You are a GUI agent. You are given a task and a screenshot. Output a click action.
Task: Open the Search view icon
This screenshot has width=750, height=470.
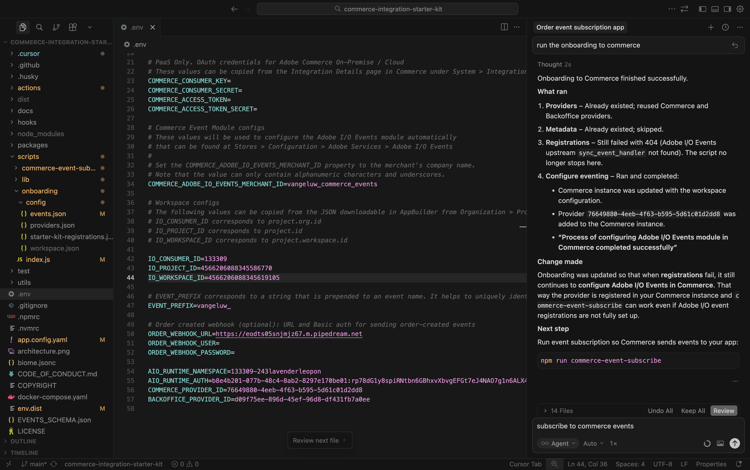click(x=39, y=27)
